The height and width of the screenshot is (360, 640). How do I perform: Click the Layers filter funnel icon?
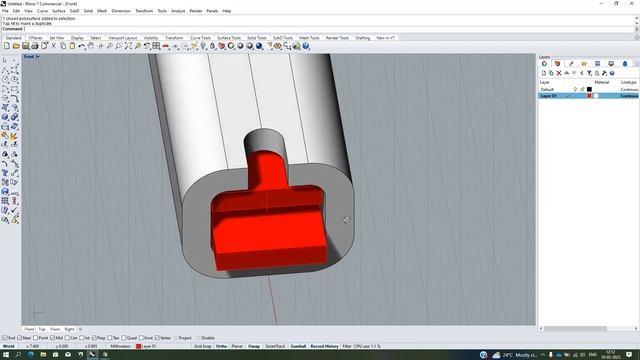pyautogui.click(x=589, y=73)
